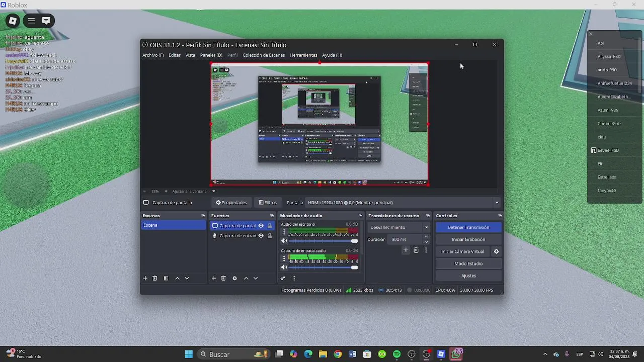Add a new scene with plus icon

coord(145,278)
